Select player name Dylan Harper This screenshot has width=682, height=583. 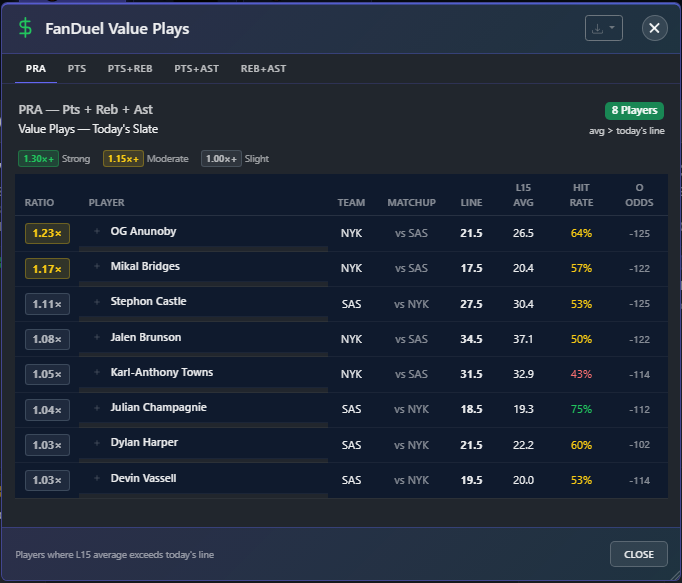point(144,442)
